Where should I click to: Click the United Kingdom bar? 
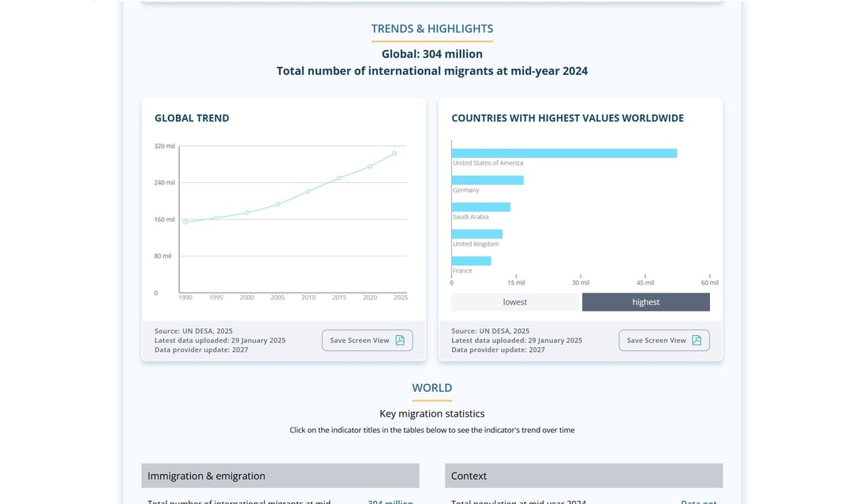(477, 233)
